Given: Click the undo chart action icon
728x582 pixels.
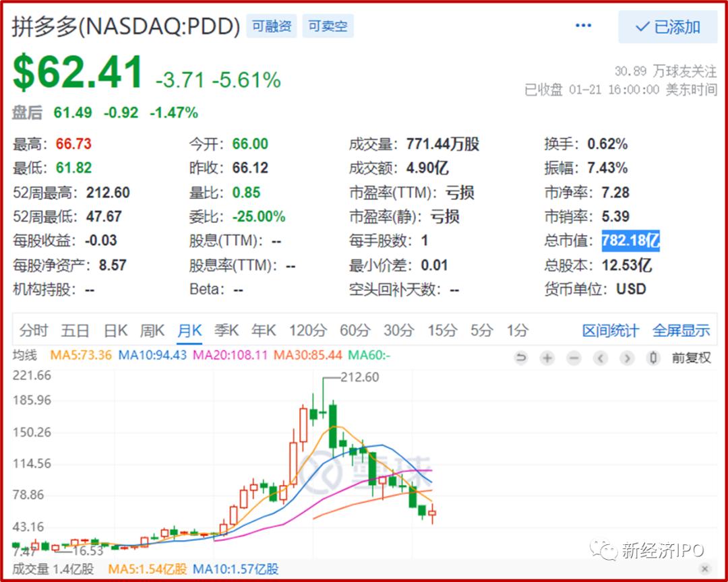Looking at the screenshot, I should click(521, 358).
